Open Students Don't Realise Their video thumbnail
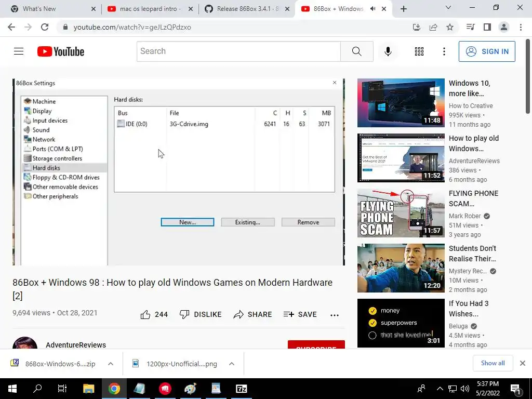532x399 pixels. [401, 268]
